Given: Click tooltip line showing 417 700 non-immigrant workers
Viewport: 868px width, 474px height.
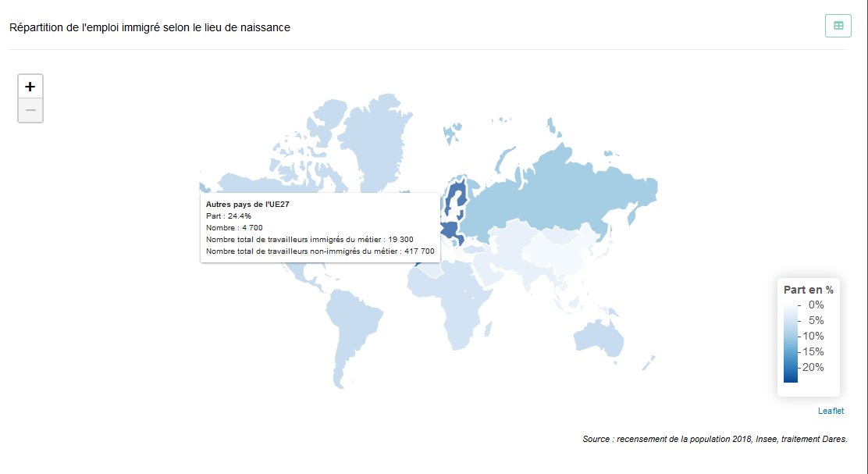Looking at the screenshot, I should pos(320,251).
